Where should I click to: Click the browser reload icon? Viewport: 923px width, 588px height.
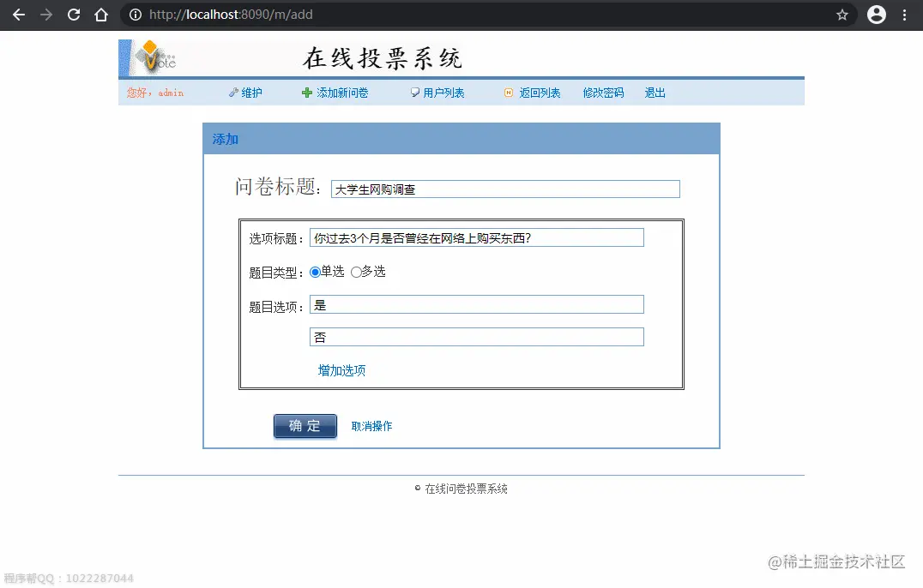[73, 14]
